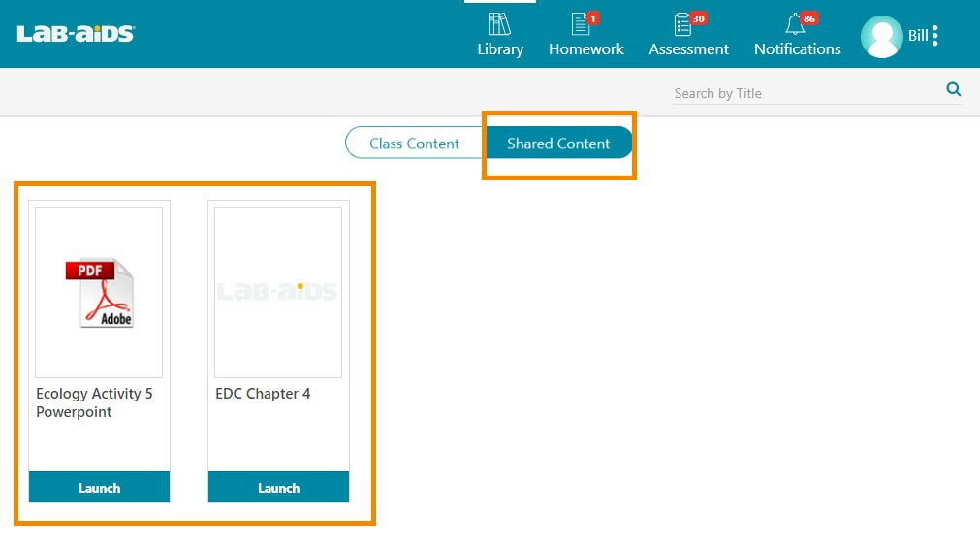This screenshot has width=980, height=545.
Task: Switch to the Class Content tab
Action: click(x=414, y=144)
